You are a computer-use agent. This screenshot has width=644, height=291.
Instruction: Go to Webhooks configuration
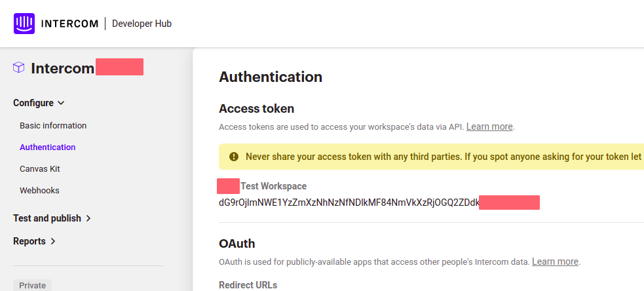[39, 191]
